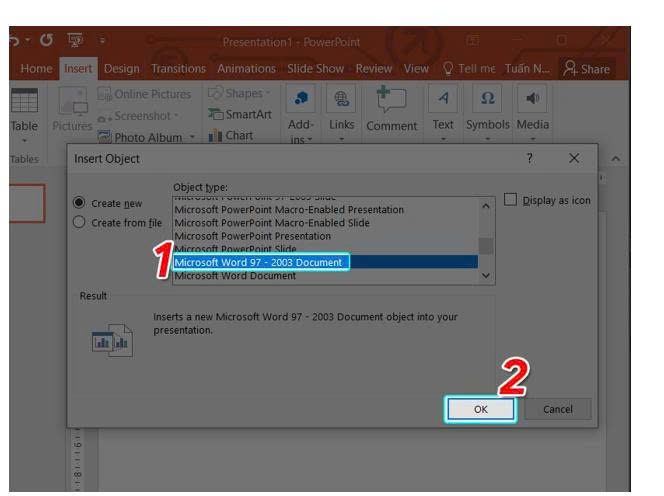This screenshot has height=496, width=664.
Task: Click object type list scroll down arrow
Action: point(486,276)
